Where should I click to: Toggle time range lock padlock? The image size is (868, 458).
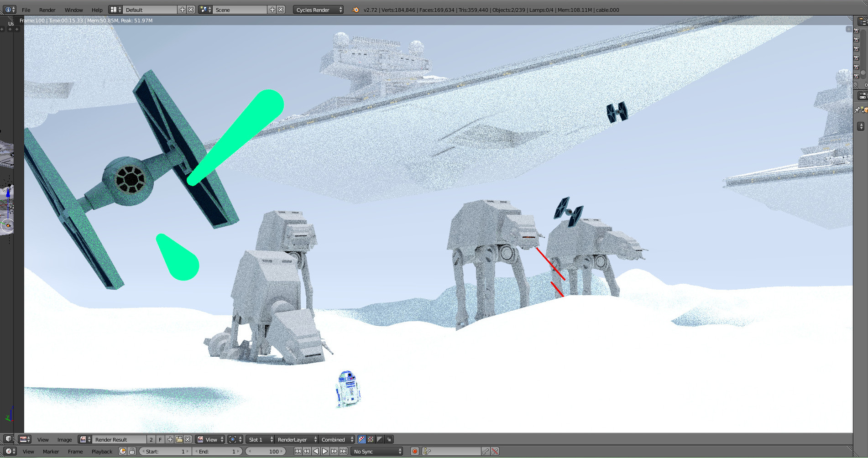(x=132, y=451)
